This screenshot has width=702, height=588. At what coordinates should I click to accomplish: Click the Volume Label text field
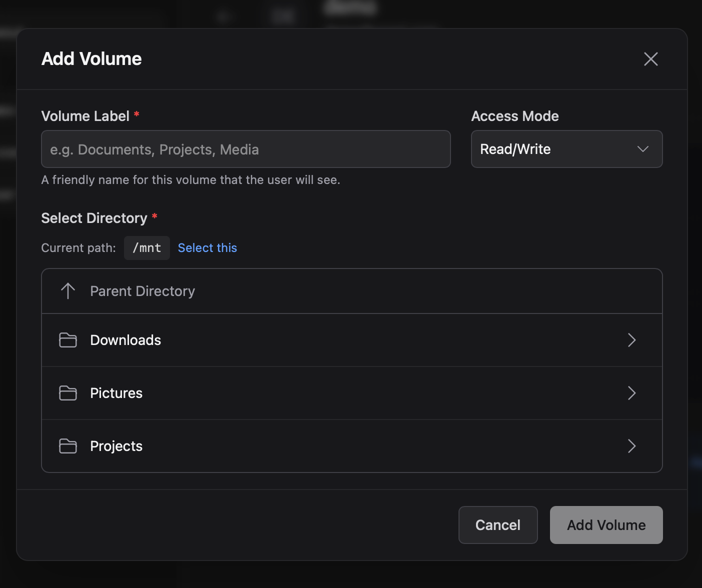pyautogui.click(x=245, y=149)
